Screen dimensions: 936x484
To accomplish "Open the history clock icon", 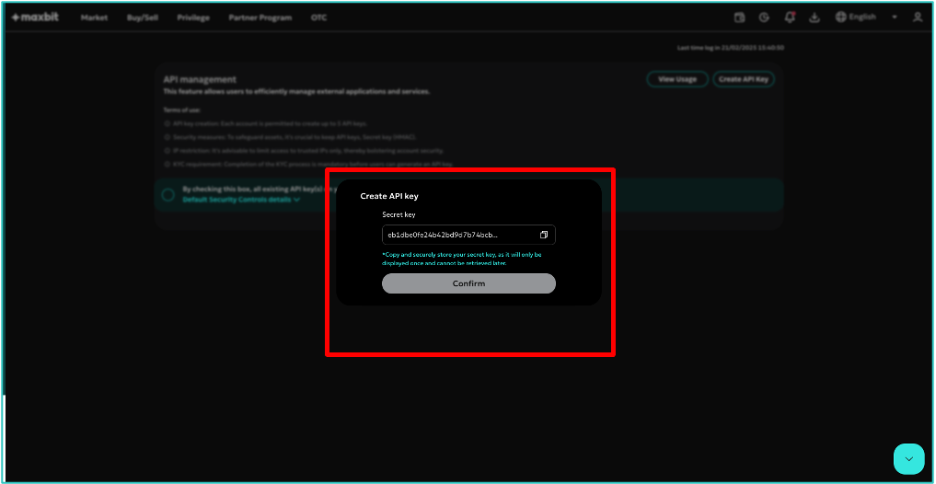I will [764, 17].
